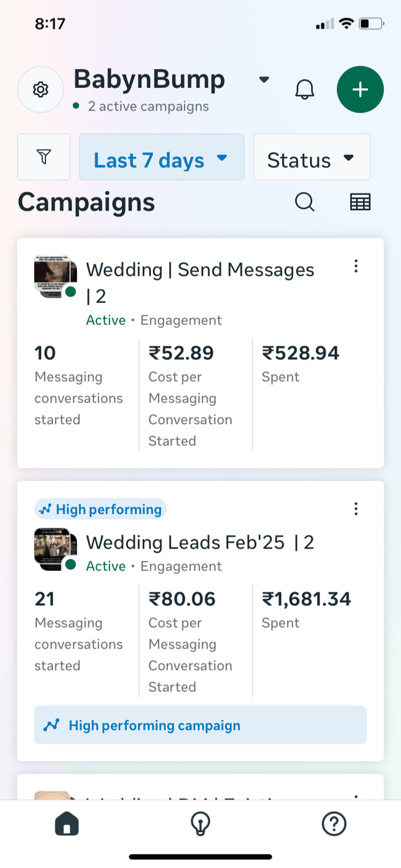
Task: Switch to table view icon
Action: [x=360, y=202]
